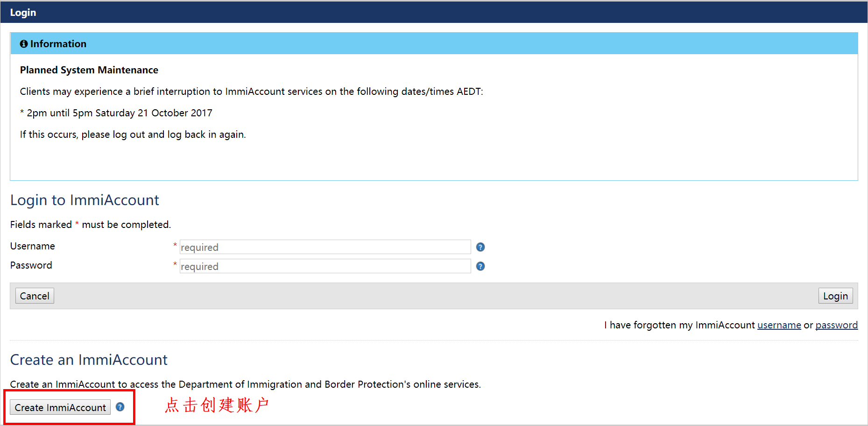Click 'If this occurs, please log out' text
Image resolution: width=868 pixels, height=426 pixels.
[x=133, y=135]
